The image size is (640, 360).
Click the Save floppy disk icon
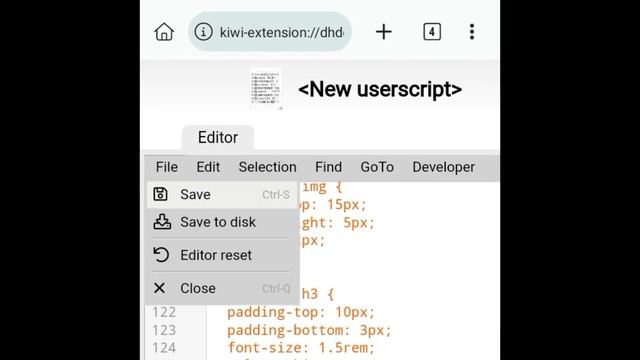coord(160,194)
